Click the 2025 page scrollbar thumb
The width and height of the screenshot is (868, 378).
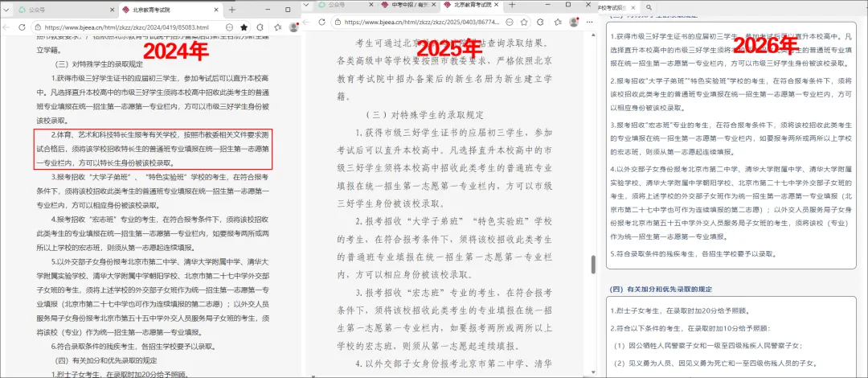pos(593,265)
